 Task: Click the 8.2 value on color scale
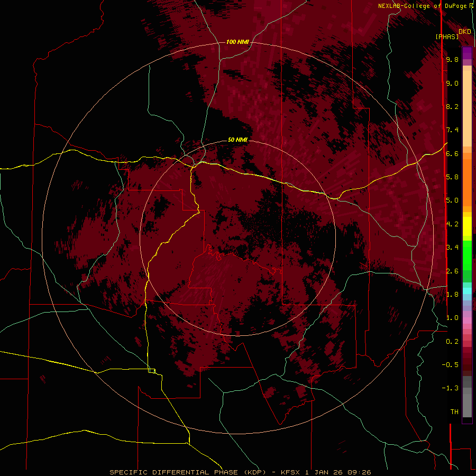tap(452, 106)
